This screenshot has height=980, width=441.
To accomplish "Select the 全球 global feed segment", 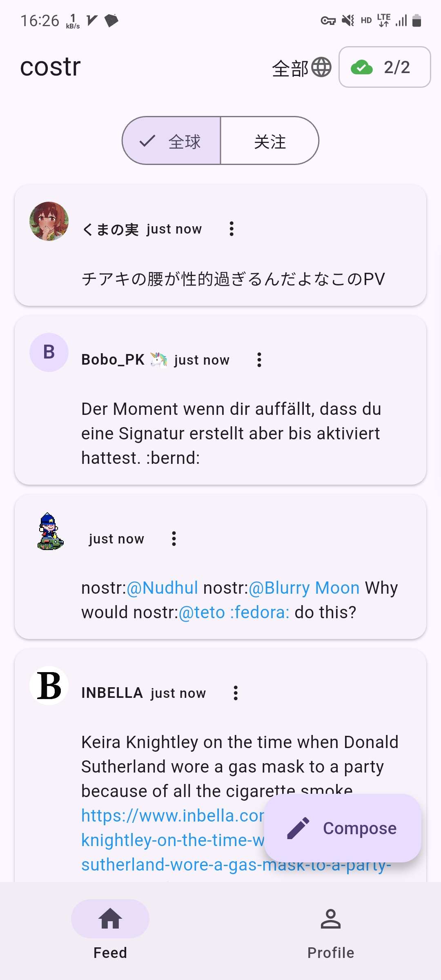I will (171, 141).
